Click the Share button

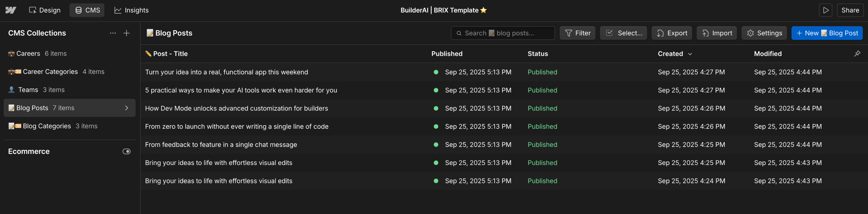(x=850, y=10)
